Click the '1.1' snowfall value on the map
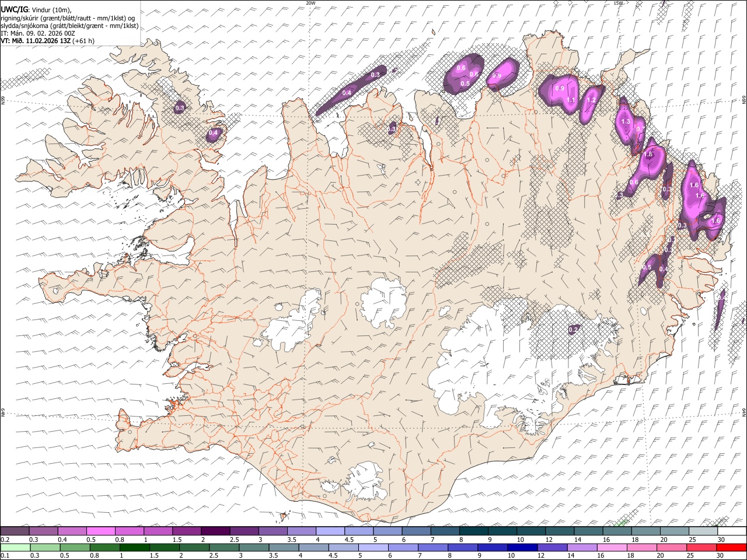The image size is (747, 560). coord(571,100)
